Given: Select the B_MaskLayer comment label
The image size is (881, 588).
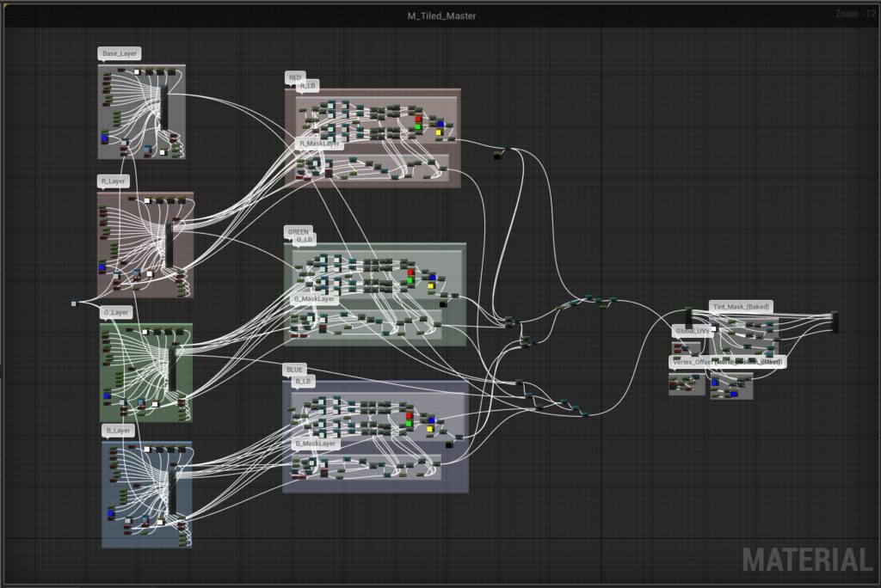Looking at the screenshot, I should pos(315,444).
